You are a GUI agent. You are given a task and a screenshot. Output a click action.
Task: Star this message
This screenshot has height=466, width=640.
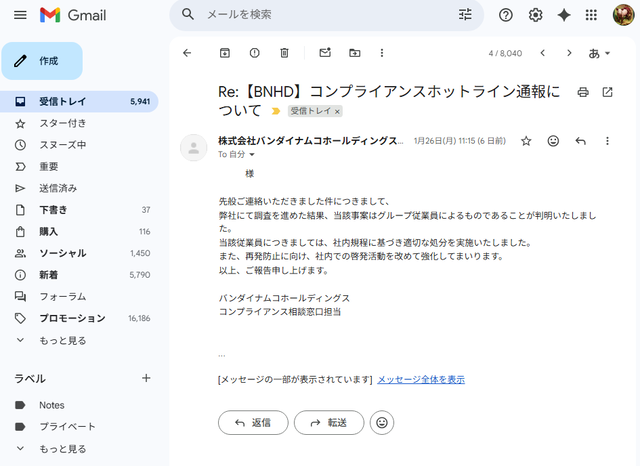click(526, 141)
